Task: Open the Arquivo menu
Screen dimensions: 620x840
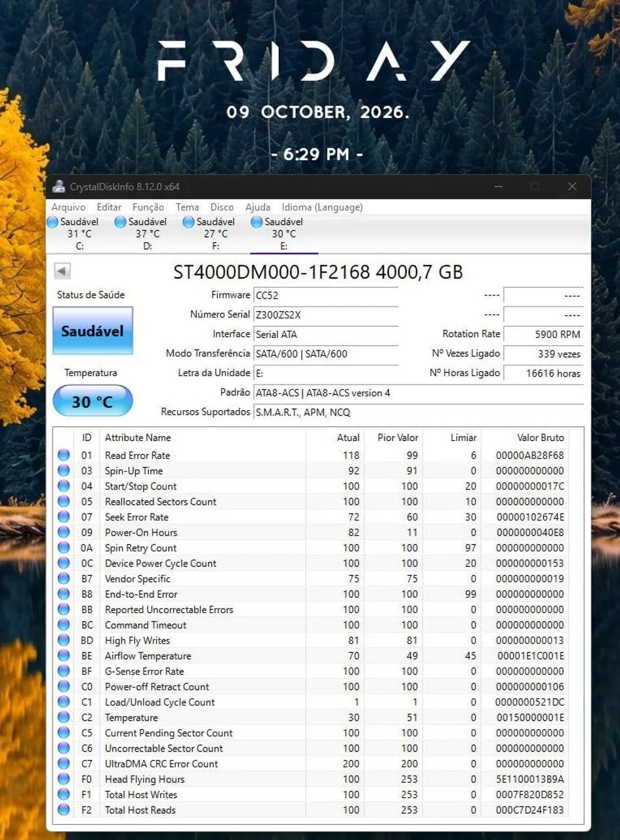Action: 68,207
